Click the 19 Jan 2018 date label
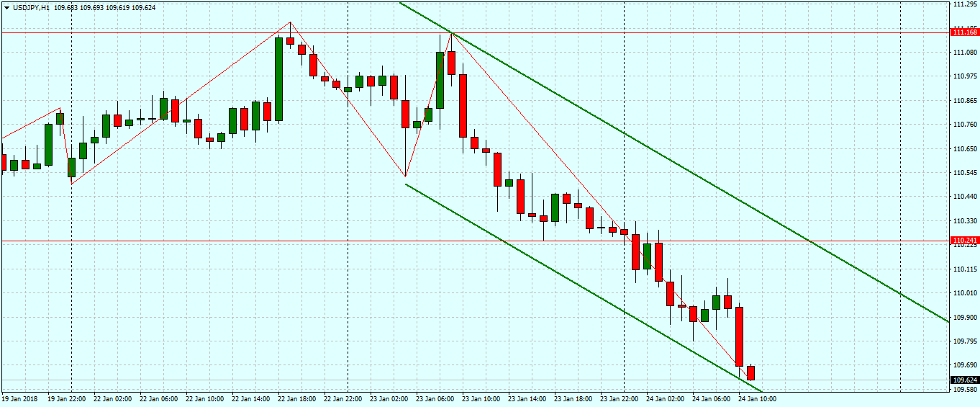This screenshot has height=407, width=980. [19, 398]
